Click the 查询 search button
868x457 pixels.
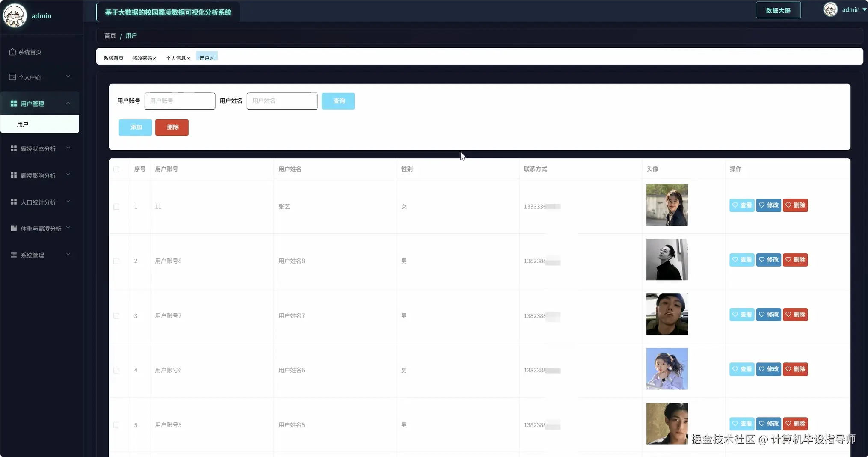(x=338, y=101)
